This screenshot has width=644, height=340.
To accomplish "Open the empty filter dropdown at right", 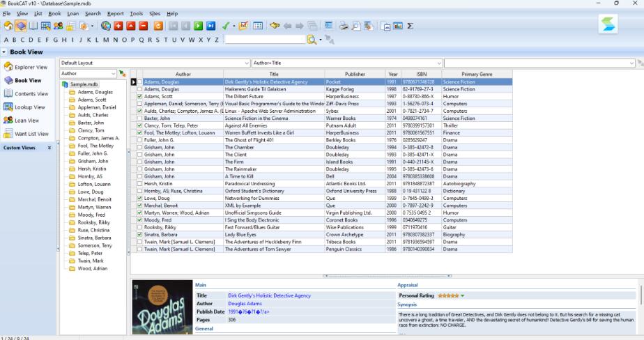I will pos(539,63).
